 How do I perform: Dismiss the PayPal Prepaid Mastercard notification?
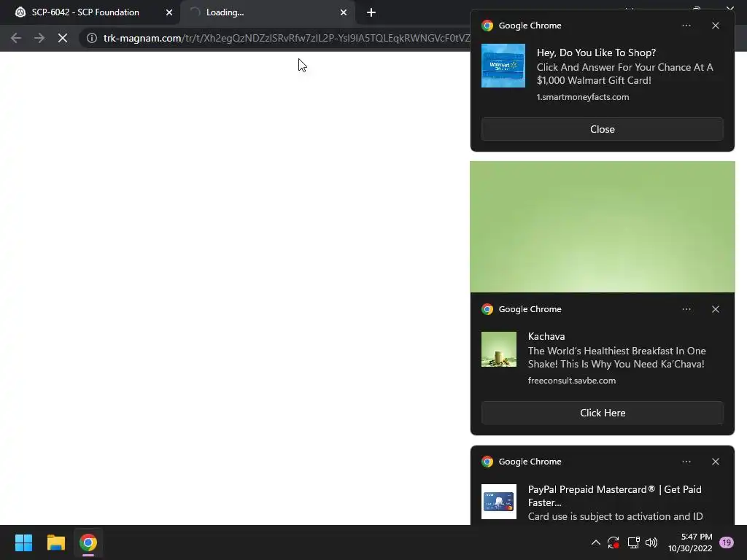[x=716, y=462]
